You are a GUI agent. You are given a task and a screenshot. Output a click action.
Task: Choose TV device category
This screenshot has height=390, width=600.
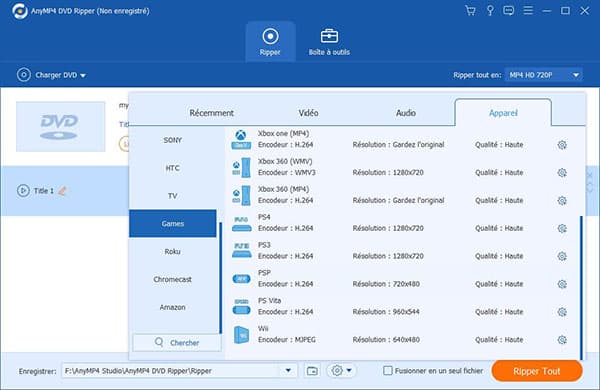pyautogui.click(x=173, y=196)
